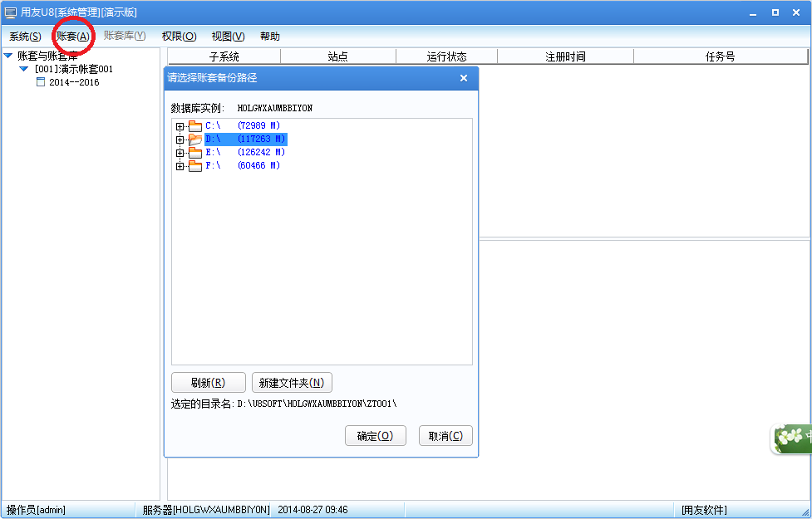The width and height of the screenshot is (812, 519).
Task: Maximize the 用友U8 window
Action: 775,12
